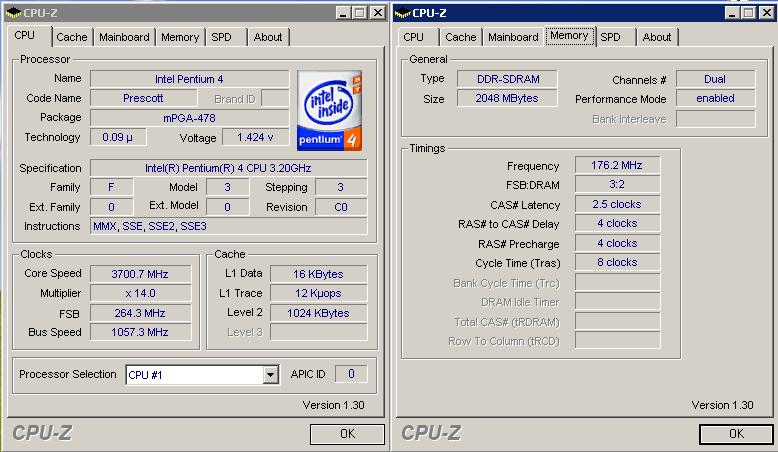Click the empty Level 3 cache field
The height and width of the screenshot is (452, 778).
coord(319,332)
